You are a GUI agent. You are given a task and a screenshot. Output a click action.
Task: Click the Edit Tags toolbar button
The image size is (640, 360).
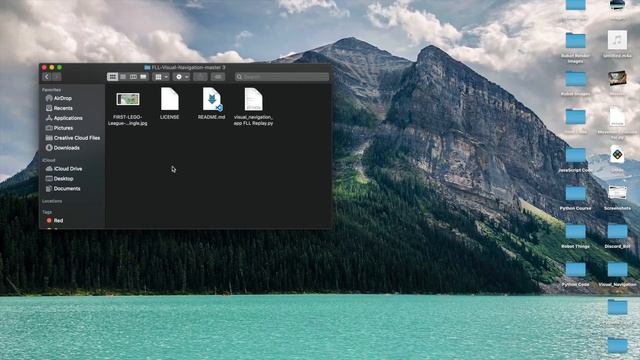pos(218,77)
